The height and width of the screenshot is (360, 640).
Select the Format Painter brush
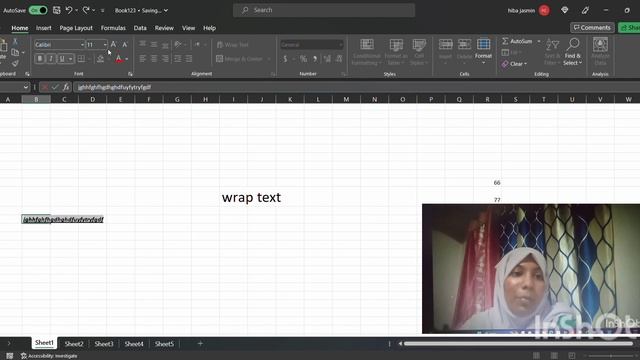tap(15, 63)
